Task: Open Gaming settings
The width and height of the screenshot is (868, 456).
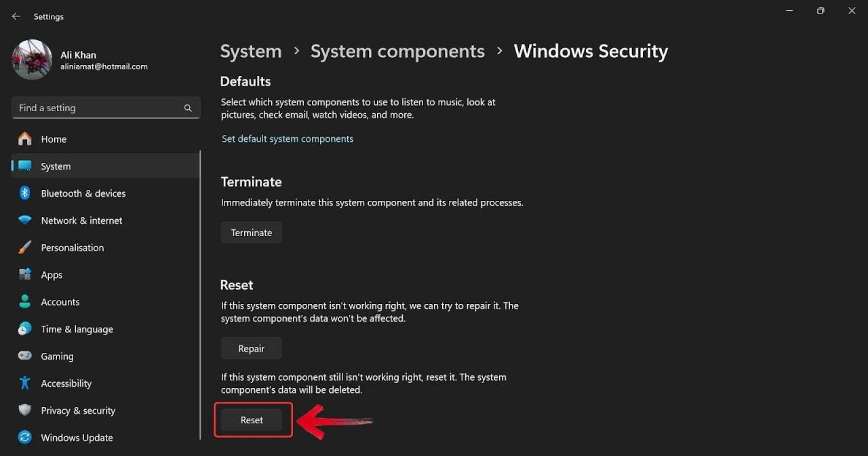Action: [x=57, y=356]
